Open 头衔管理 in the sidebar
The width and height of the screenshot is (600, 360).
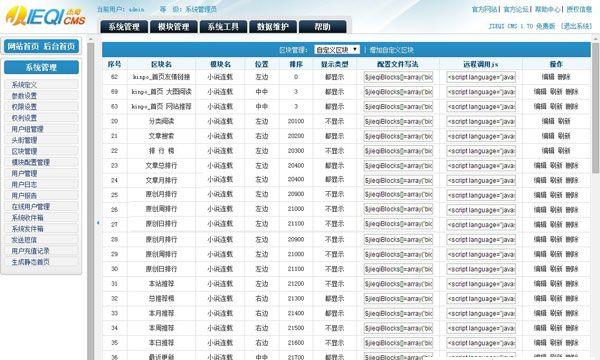click(24, 140)
